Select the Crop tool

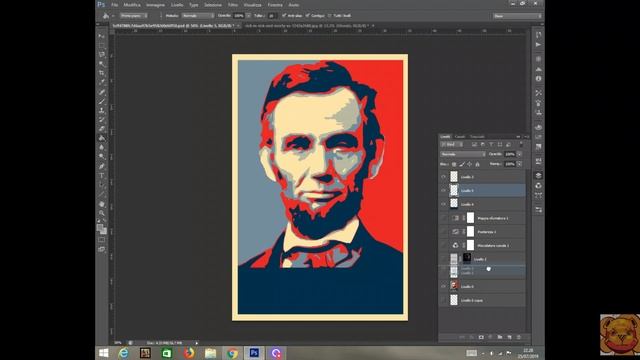(101, 73)
